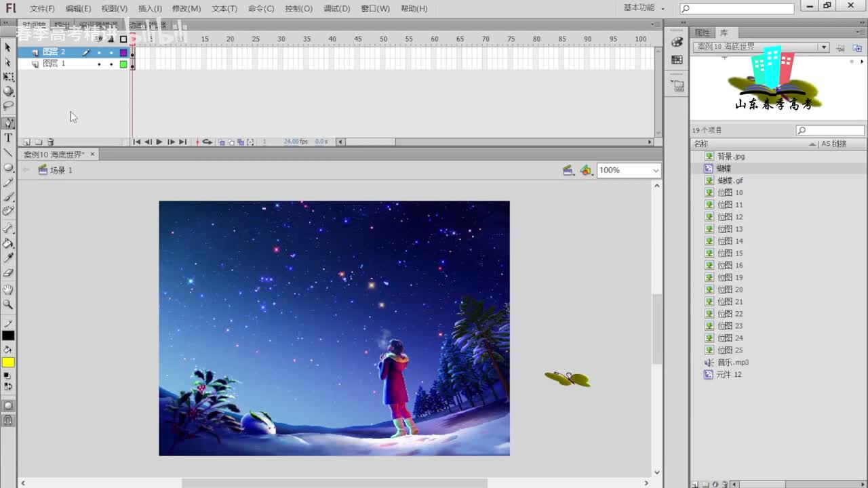Viewport: 868px width, 488px height.
Task: Open the 控制(O) menu
Action: click(x=299, y=8)
